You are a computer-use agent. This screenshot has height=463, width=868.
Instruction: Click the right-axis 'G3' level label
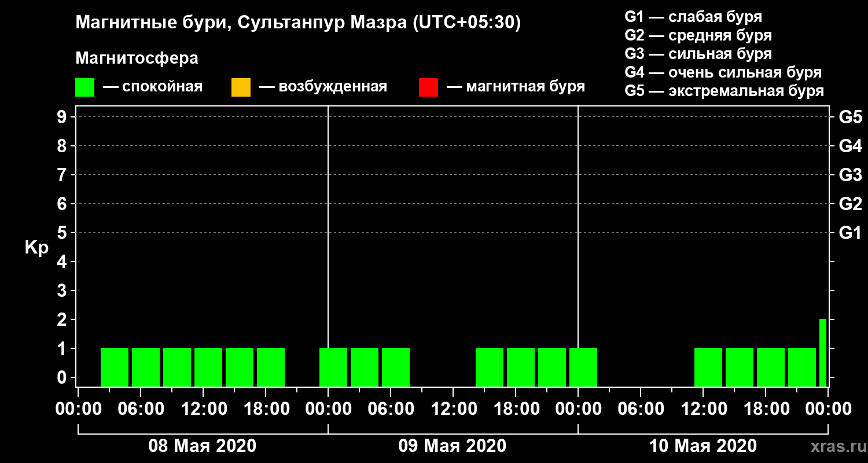pyautogui.click(x=850, y=175)
